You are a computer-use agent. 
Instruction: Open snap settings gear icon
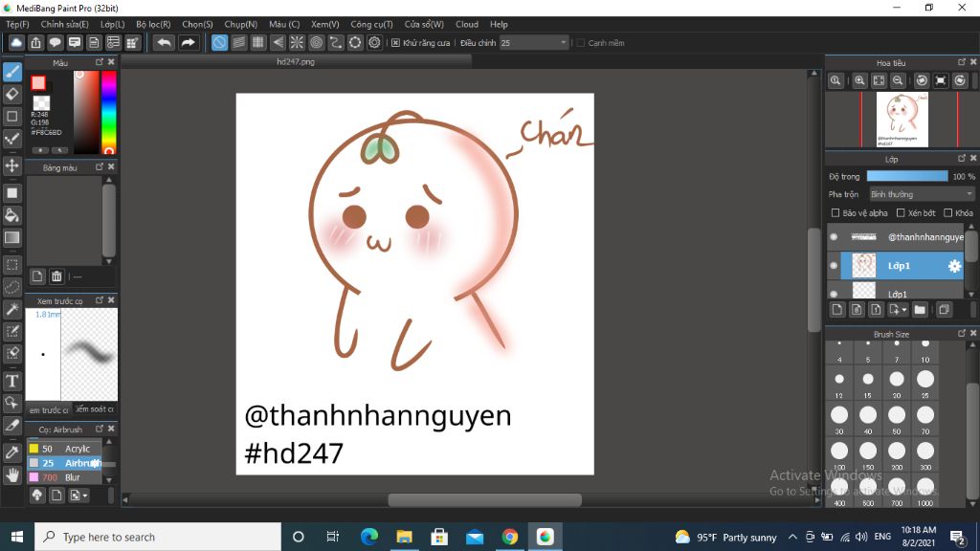tap(374, 42)
